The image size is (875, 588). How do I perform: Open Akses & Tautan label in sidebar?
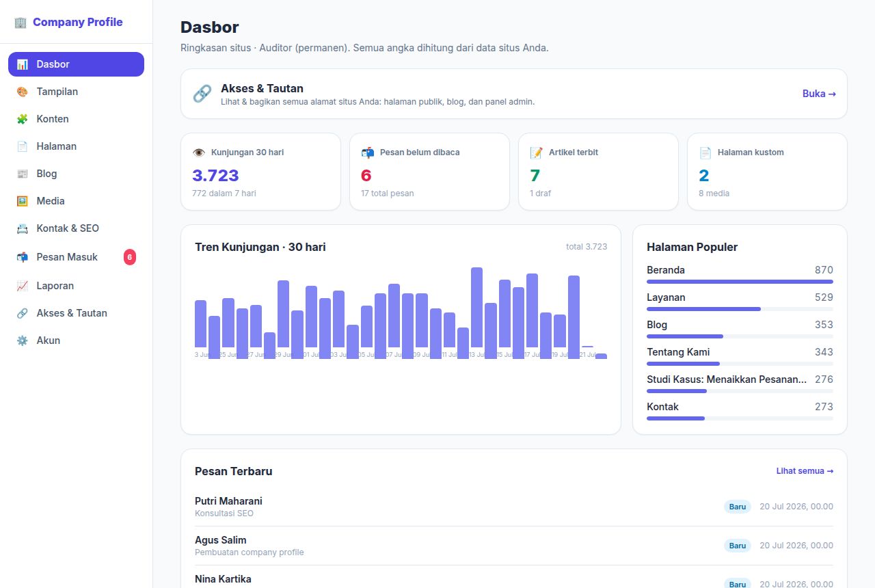coord(72,313)
